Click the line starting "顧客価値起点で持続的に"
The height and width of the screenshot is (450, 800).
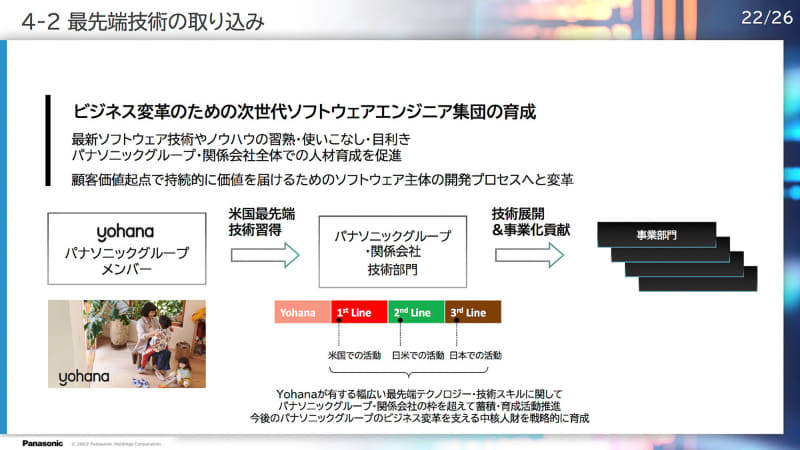(322, 180)
